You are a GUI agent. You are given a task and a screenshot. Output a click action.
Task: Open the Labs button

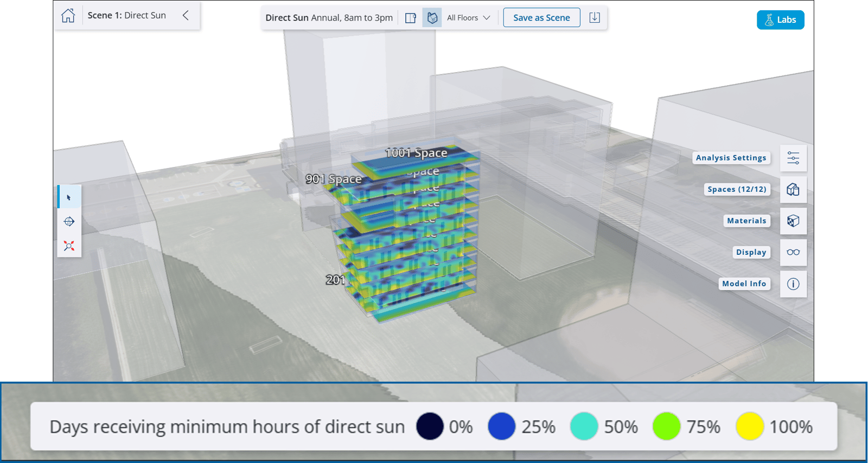[x=781, y=20]
